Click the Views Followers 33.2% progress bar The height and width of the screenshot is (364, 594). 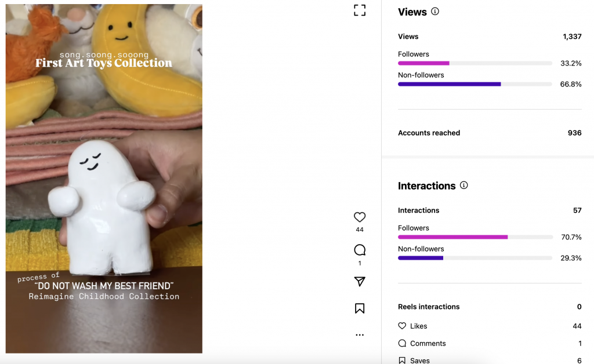(x=475, y=63)
